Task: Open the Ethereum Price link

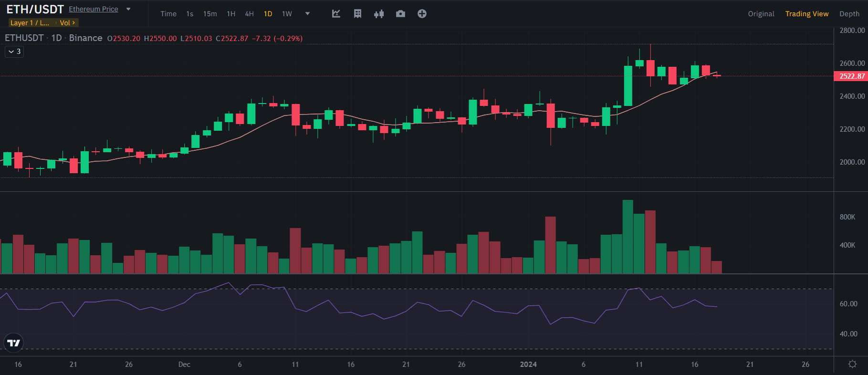Action: pyautogui.click(x=94, y=9)
